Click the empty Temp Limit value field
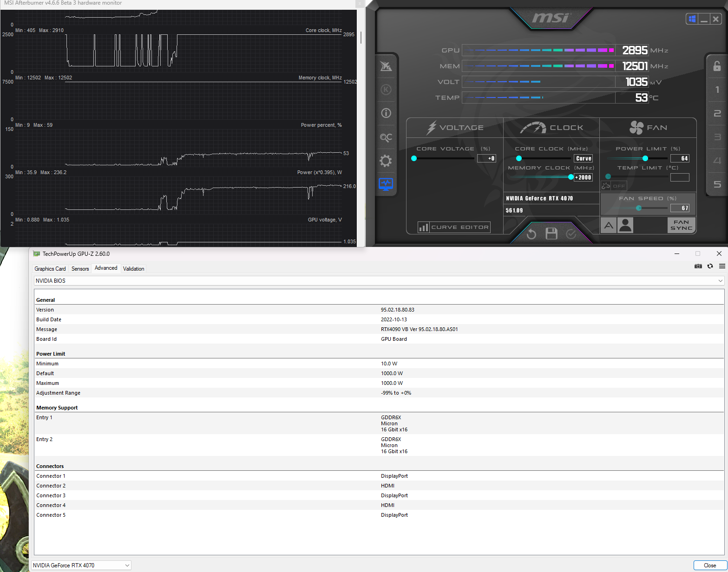Screen dimensions: 728x572 tap(680, 177)
